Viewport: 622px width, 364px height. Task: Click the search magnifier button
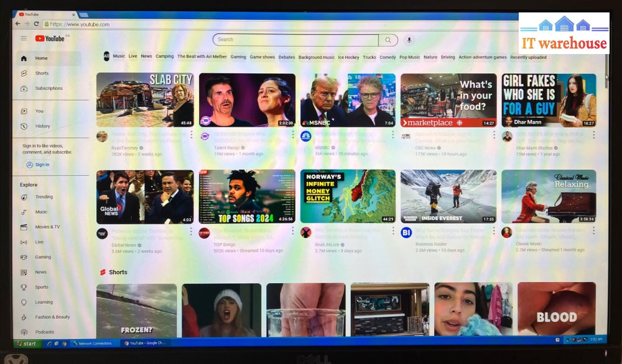pyautogui.click(x=388, y=40)
